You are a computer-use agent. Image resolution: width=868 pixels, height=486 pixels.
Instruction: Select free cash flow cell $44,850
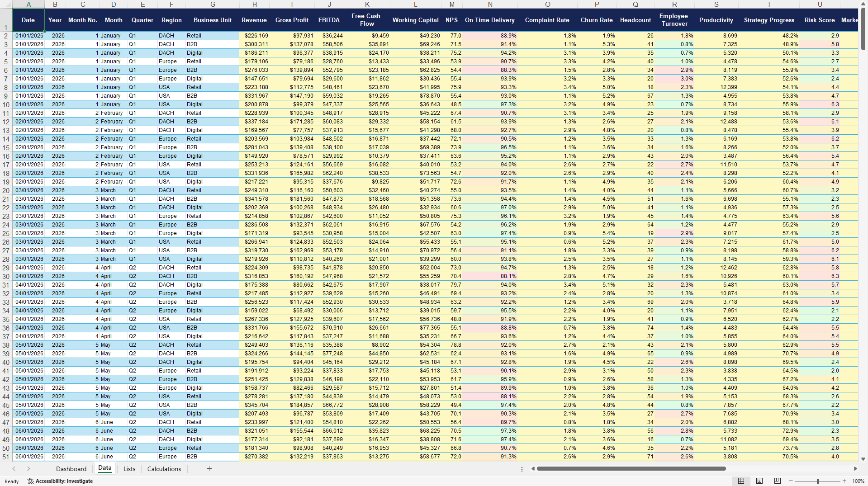367,354
